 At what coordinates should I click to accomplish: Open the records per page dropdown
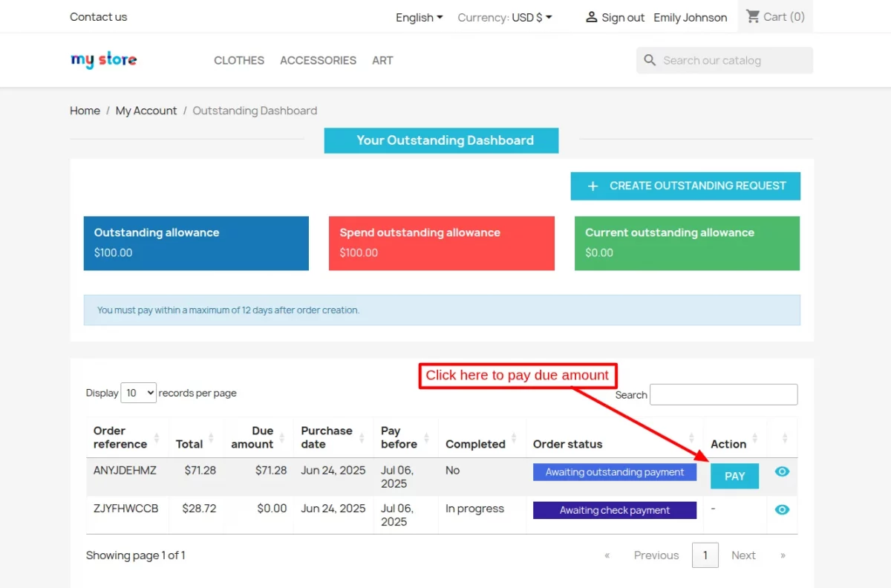pyautogui.click(x=138, y=393)
